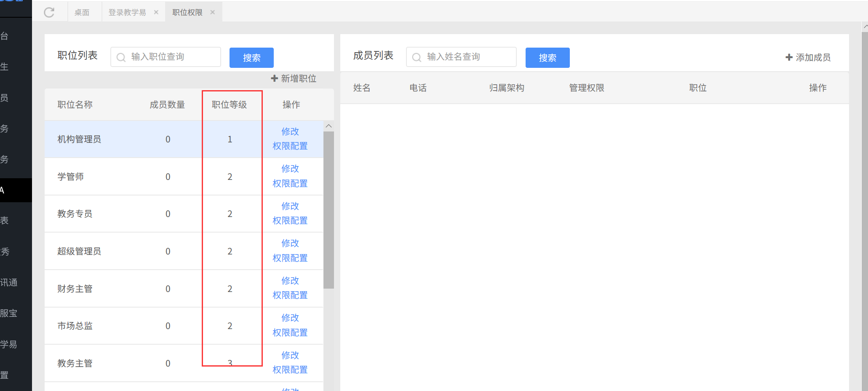Open 权限配置 for 教务主管
Image resolution: width=868 pixels, height=391 pixels.
pos(290,370)
